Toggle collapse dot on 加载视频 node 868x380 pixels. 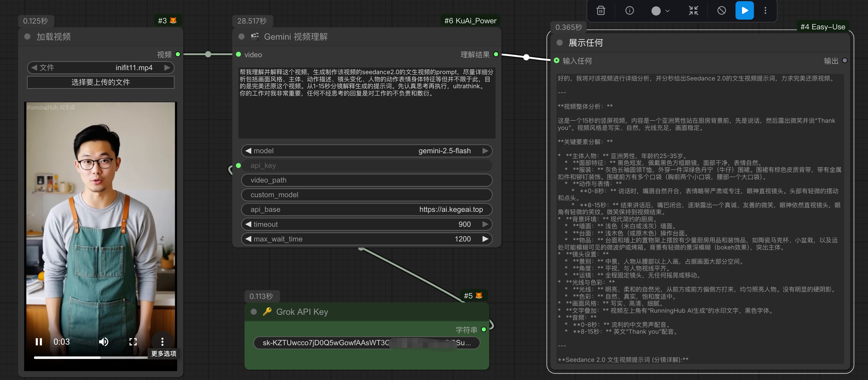pos(28,37)
